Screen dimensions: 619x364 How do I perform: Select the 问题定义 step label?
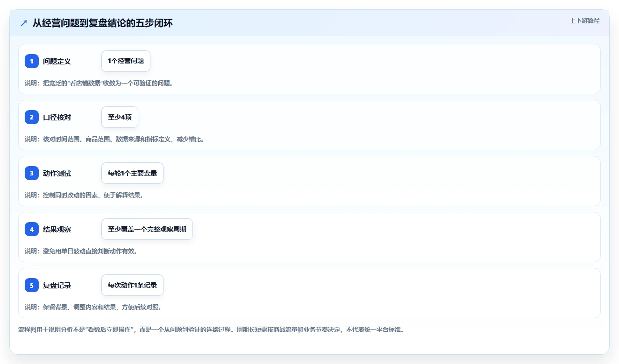pyautogui.click(x=57, y=61)
